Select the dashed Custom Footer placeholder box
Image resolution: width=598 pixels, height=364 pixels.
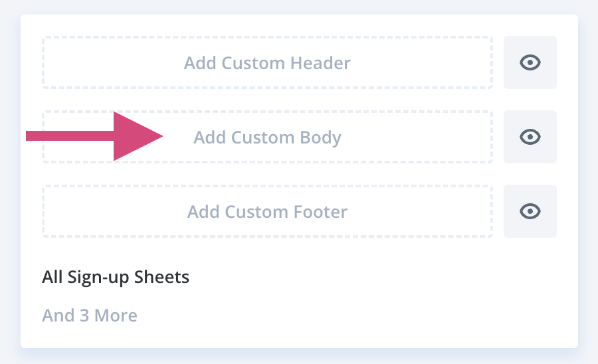click(267, 211)
